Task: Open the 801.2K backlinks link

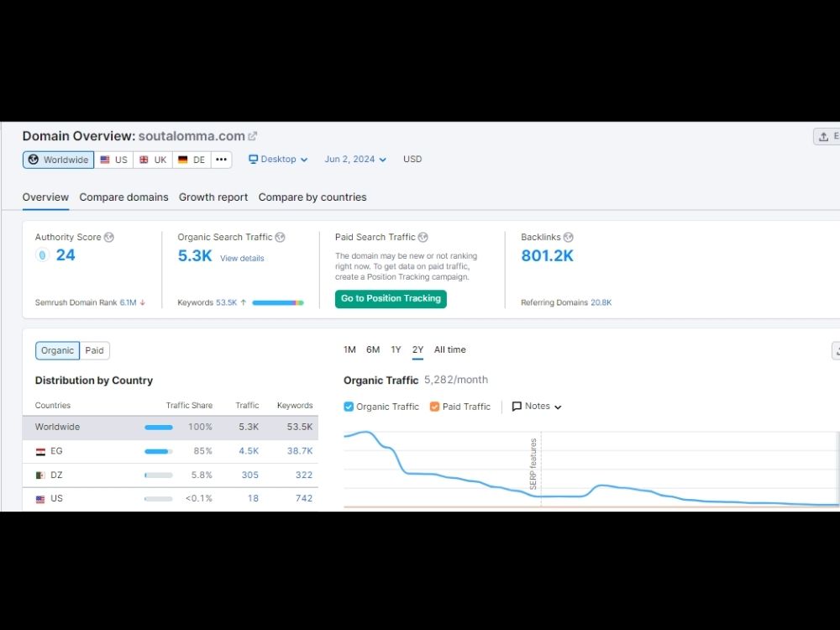Action: point(547,255)
